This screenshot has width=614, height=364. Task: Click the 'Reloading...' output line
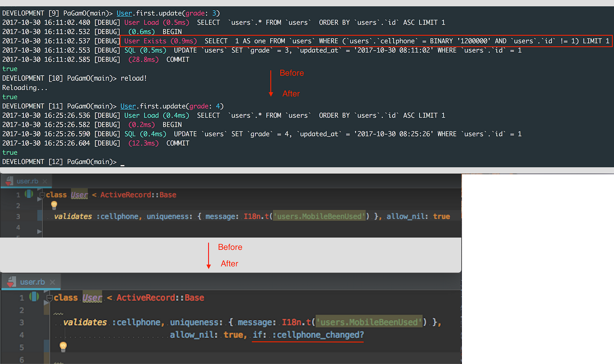pyautogui.click(x=25, y=88)
